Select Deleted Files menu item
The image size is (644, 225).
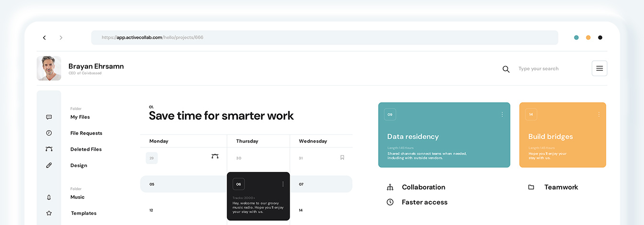tap(86, 149)
